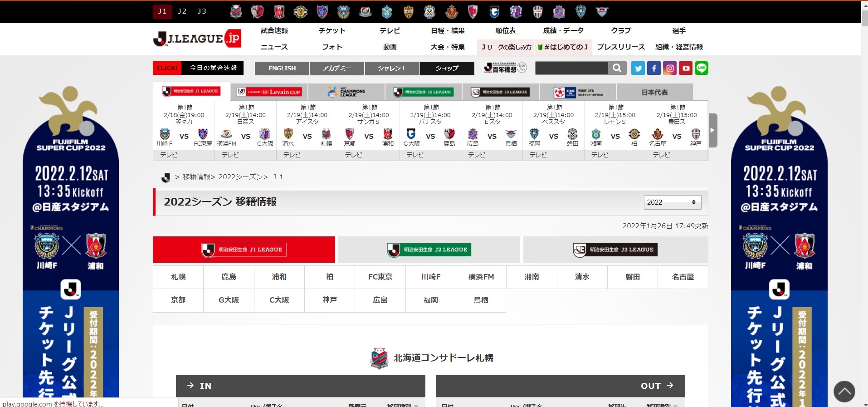Click the 今日の試合速報 button
Screen dimensions: 868x407
click(198, 68)
